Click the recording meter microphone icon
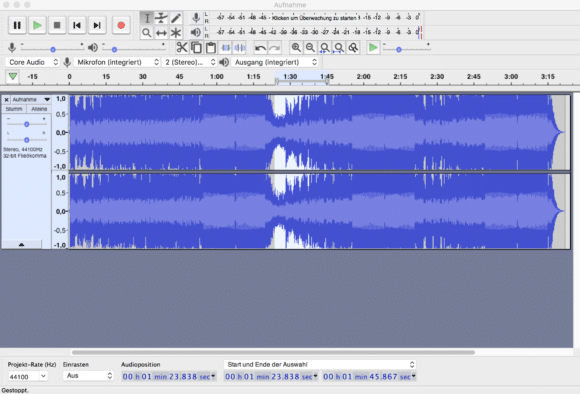 196,17
